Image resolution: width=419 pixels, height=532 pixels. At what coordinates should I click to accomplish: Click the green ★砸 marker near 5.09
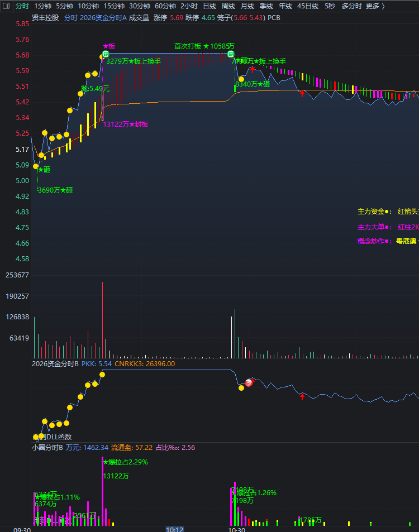point(44,170)
